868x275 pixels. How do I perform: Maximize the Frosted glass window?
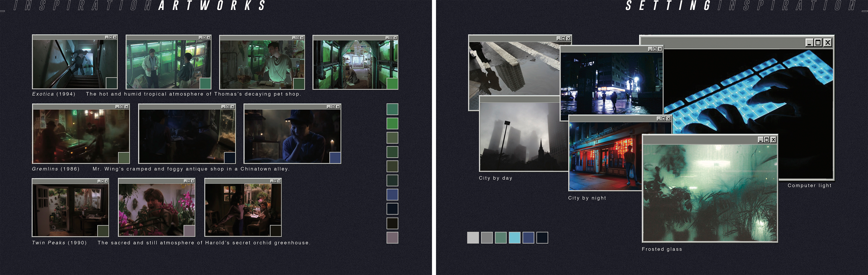[x=767, y=140]
